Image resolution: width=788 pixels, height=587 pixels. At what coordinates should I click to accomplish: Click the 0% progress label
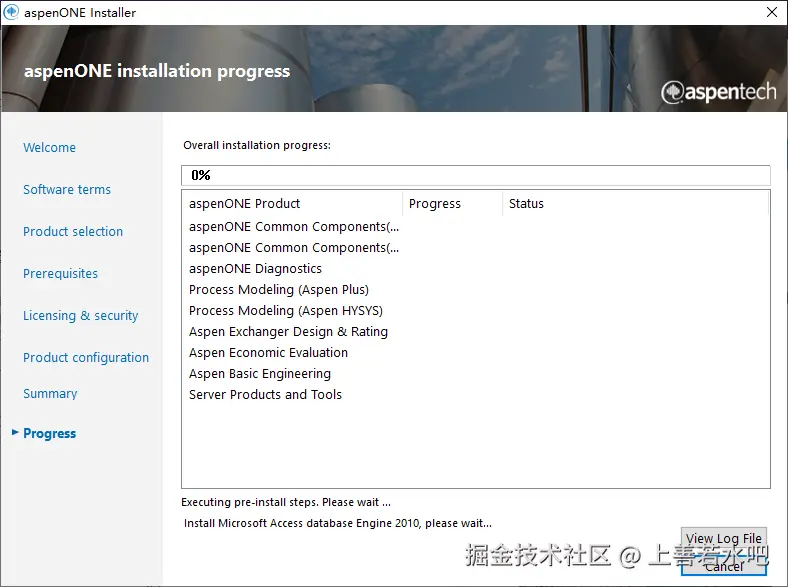(201, 175)
